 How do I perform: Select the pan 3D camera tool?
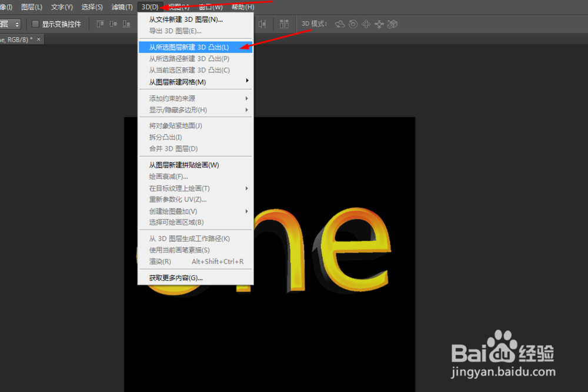pyautogui.click(x=366, y=24)
